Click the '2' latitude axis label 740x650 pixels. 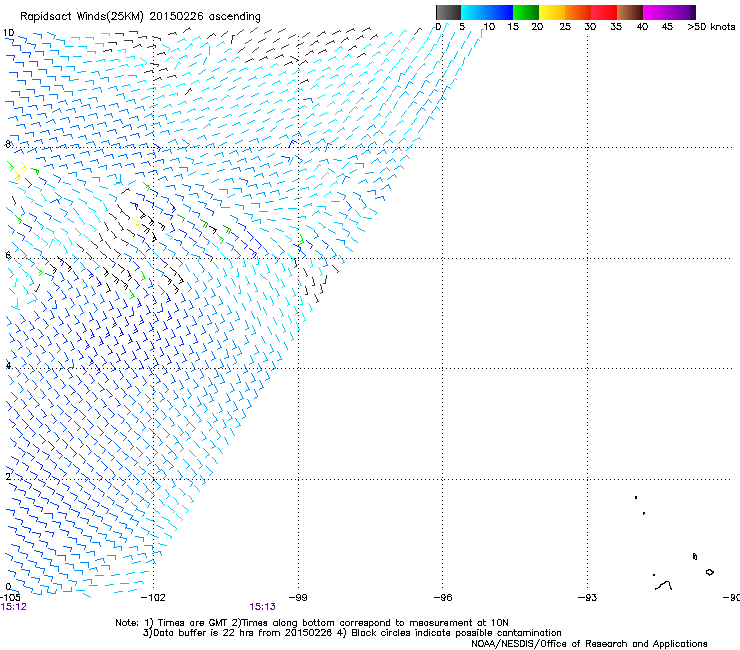pos(8,477)
